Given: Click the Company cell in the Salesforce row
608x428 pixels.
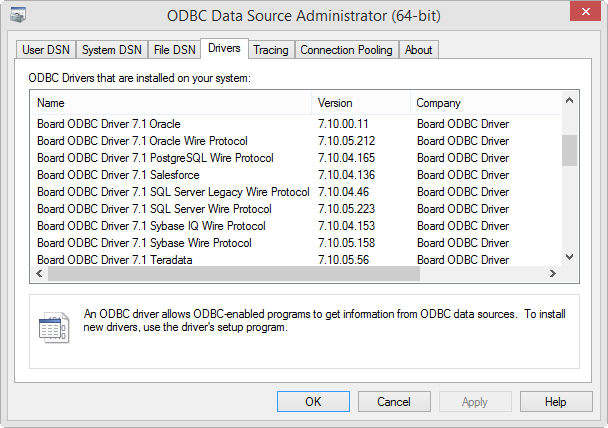Looking at the screenshot, I should coord(463,175).
